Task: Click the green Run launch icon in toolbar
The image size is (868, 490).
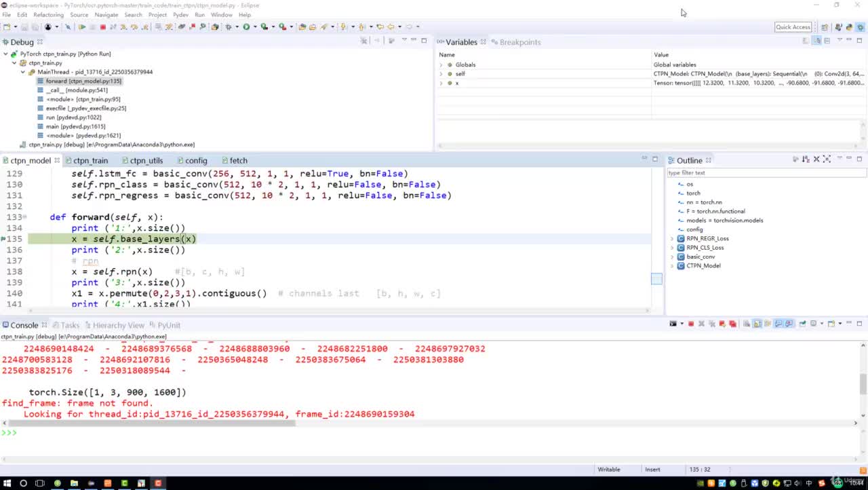Action: pyautogui.click(x=246, y=27)
